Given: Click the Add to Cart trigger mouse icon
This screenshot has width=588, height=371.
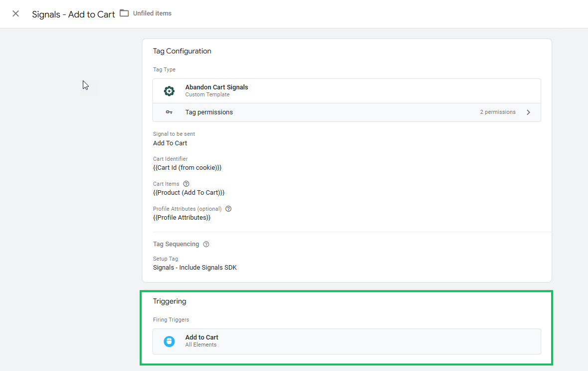Looking at the screenshot, I should [x=169, y=341].
